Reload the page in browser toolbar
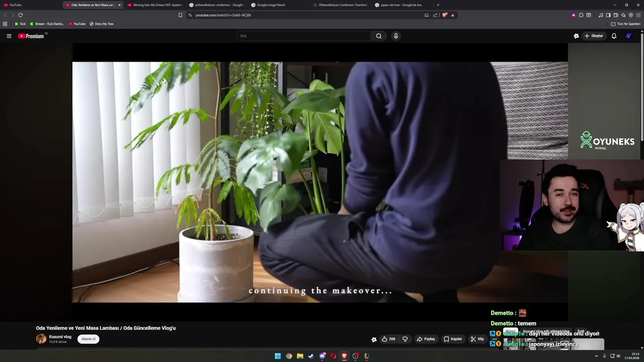The image size is (644, 362). click(20, 15)
